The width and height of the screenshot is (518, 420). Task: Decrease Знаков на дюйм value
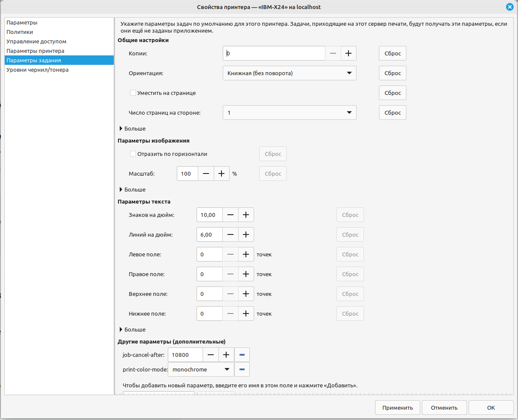tap(230, 215)
